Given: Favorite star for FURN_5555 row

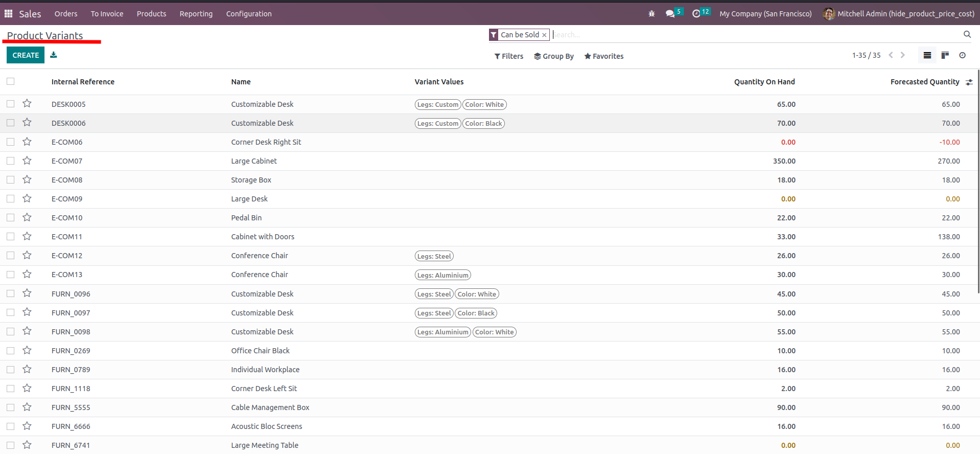Looking at the screenshot, I should [27, 407].
